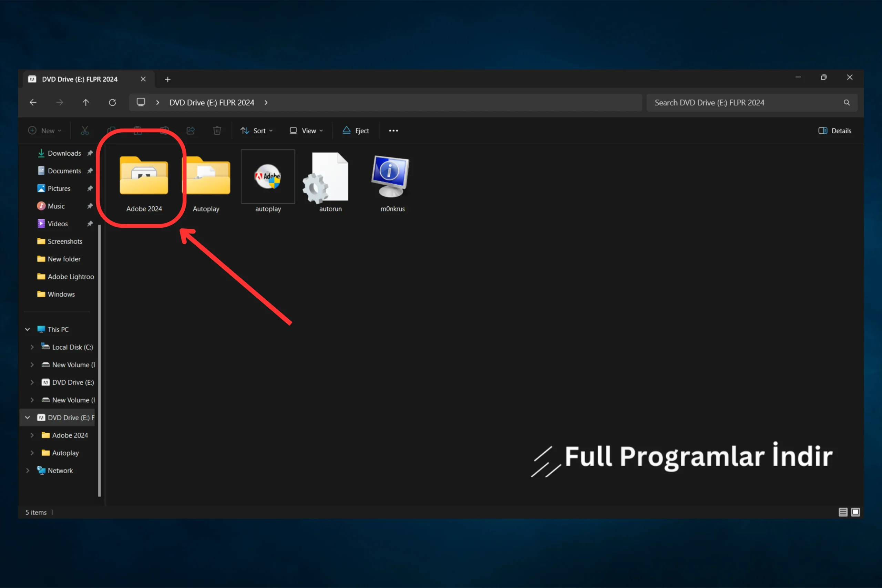Open the New dropdown menu

point(45,131)
